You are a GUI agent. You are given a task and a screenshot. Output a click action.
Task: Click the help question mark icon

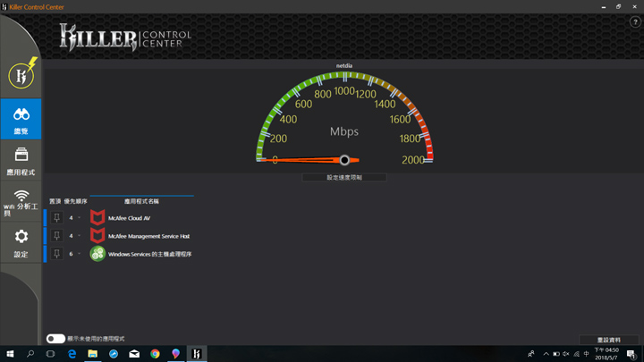tap(635, 22)
